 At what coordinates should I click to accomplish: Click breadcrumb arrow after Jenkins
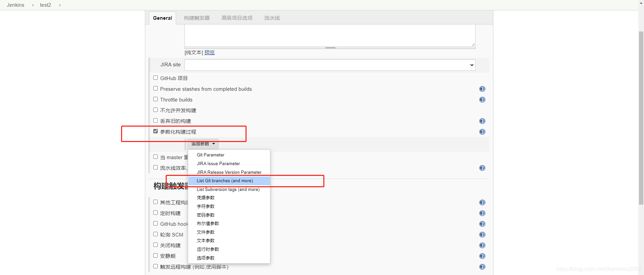pos(33,5)
